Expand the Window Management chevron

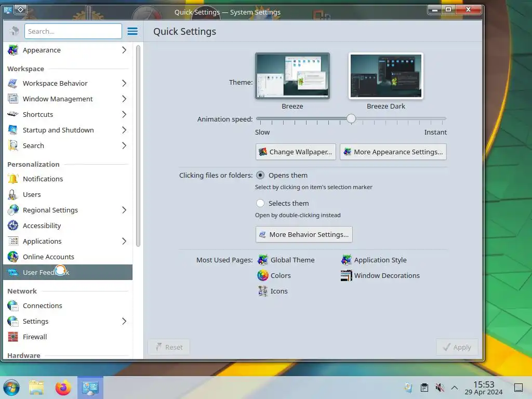point(124,99)
